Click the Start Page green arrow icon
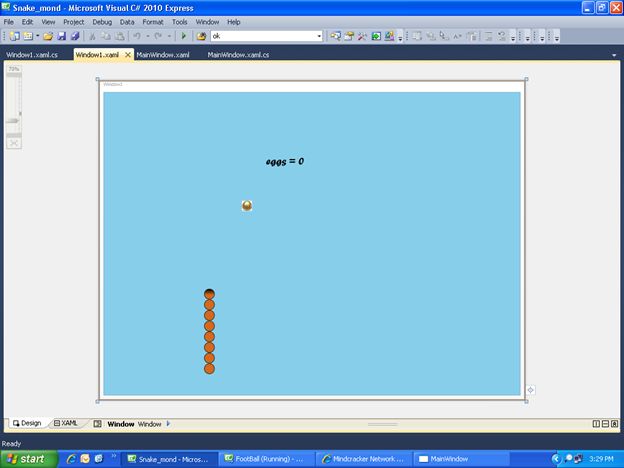Screen dimensions: 624x468 click(376, 36)
